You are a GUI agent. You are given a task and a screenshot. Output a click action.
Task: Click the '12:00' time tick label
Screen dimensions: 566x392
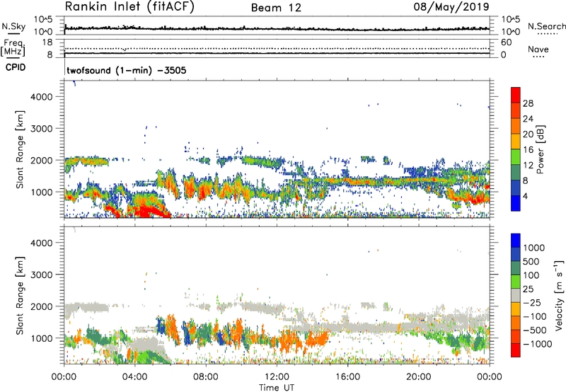pos(277,377)
